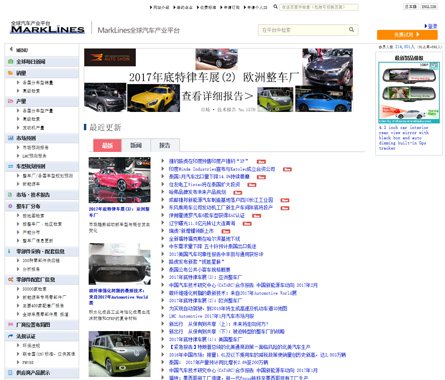Click the purple 整车厂分布 section icon
Viewport: 445px width, 380px height.
pos(11,206)
